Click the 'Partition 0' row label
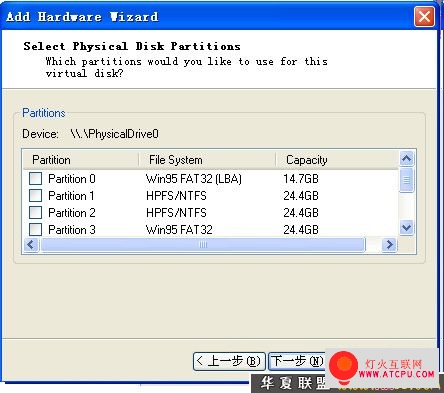The width and height of the screenshot is (444, 393). 72,179
